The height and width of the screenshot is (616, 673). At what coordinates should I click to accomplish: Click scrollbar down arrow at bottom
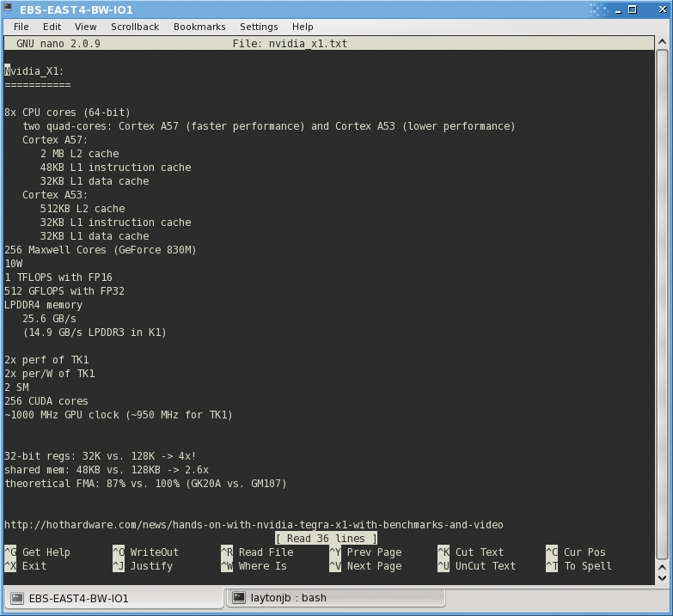[x=662, y=578]
